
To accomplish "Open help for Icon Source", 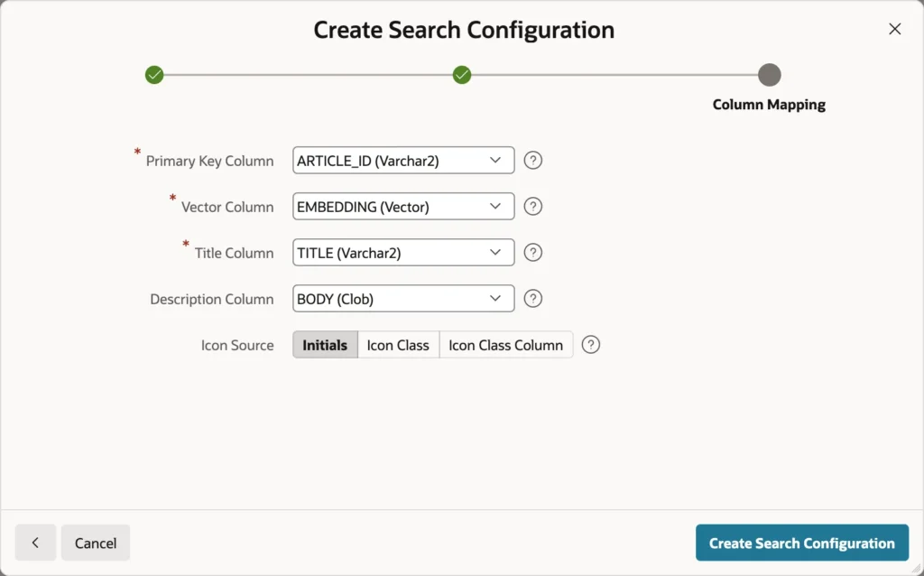I will pos(590,344).
